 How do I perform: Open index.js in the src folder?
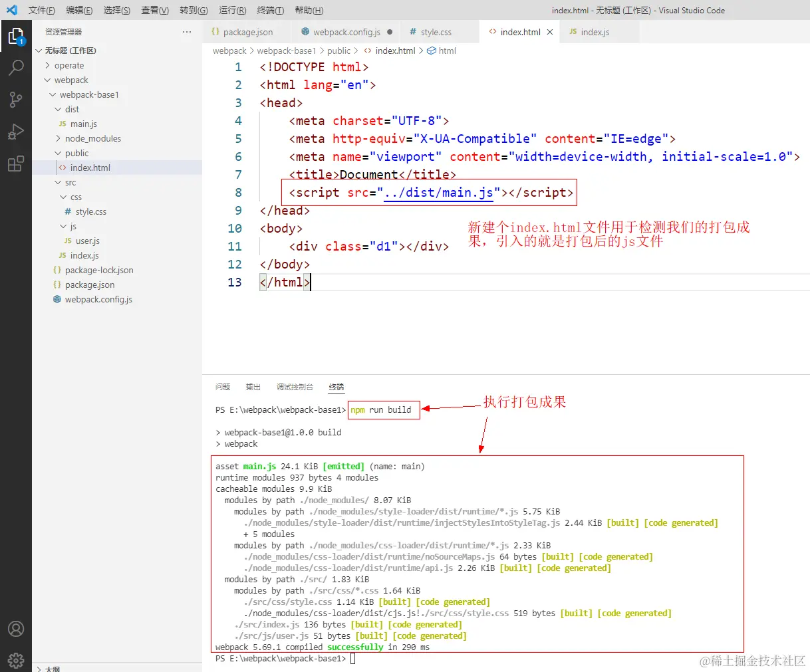(84, 255)
